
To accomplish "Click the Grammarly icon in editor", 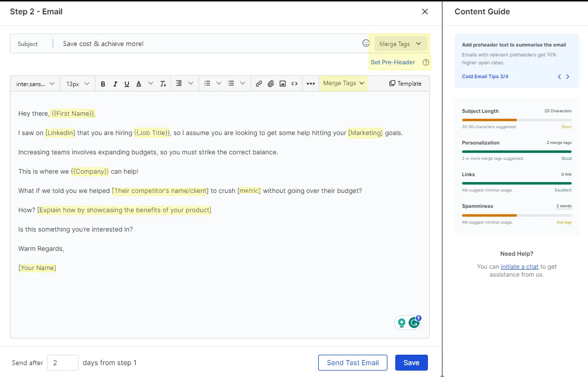I will (414, 323).
